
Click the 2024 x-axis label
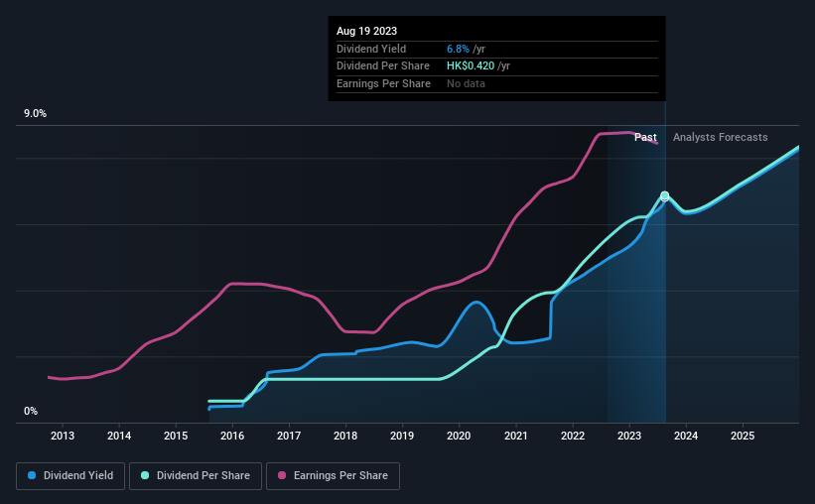point(686,436)
